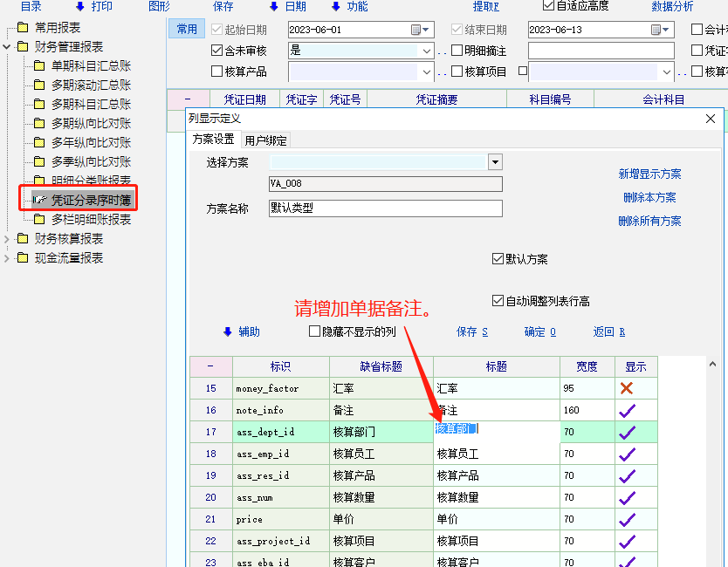Open the 选择方案 dropdown
The width and height of the screenshot is (728, 567).
495,162
